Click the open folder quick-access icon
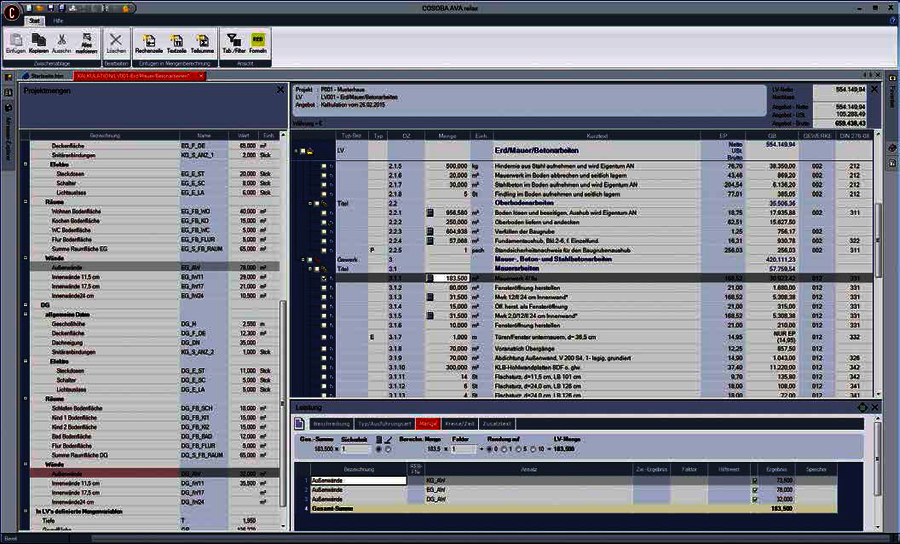Screen dimensions: 900x544 pyautogui.click(x=40, y=8)
